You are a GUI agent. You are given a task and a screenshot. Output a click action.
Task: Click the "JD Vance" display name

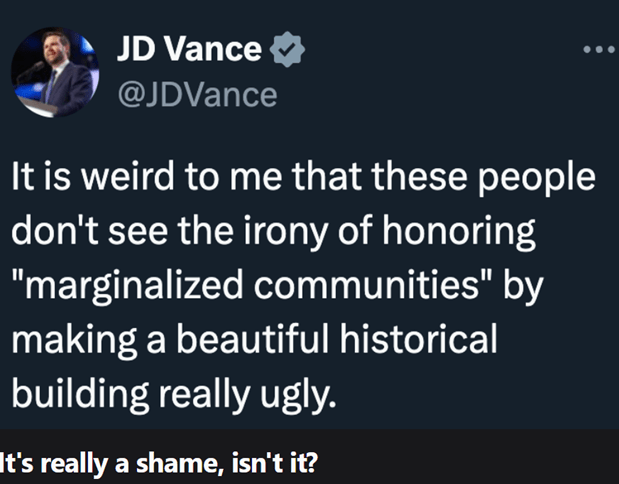[189, 49]
